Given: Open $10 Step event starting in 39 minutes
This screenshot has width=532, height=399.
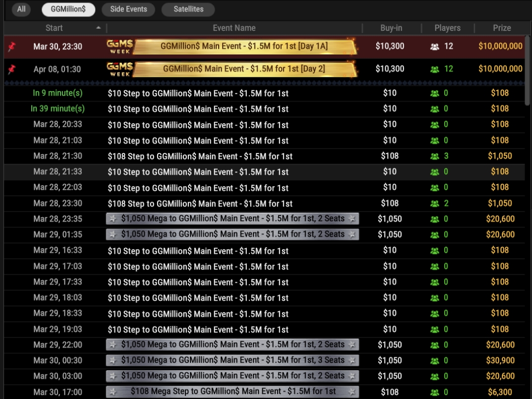Looking at the screenshot, I should [x=198, y=109].
